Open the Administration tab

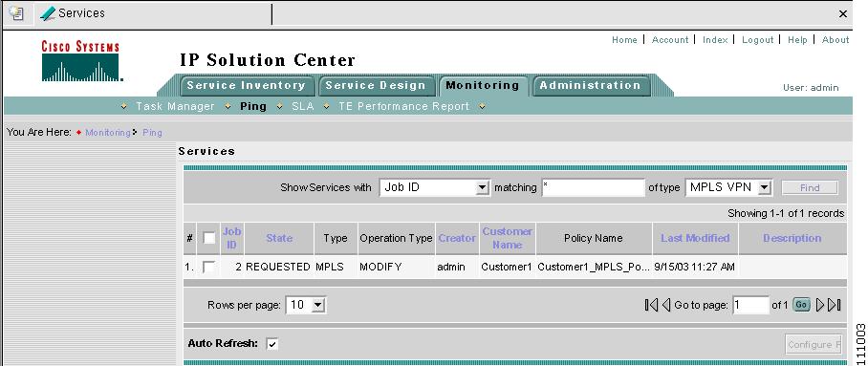590,86
